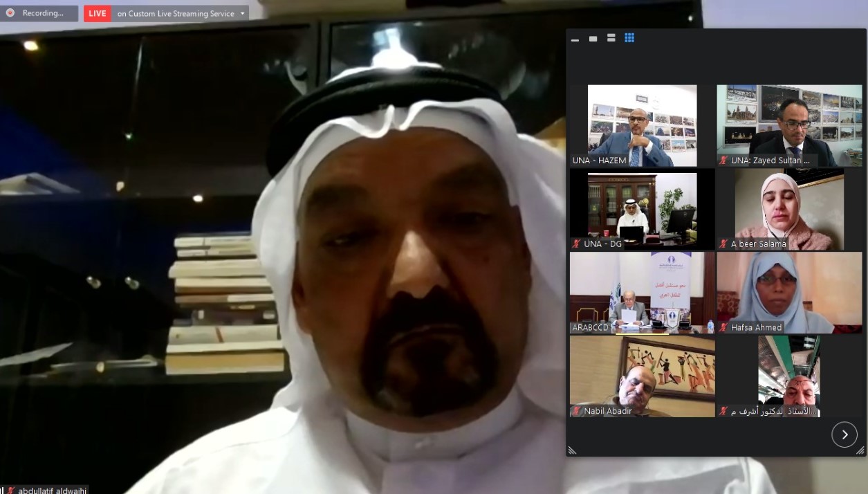Click muted mic icon beside Nabil Abadir

click(576, 411)
